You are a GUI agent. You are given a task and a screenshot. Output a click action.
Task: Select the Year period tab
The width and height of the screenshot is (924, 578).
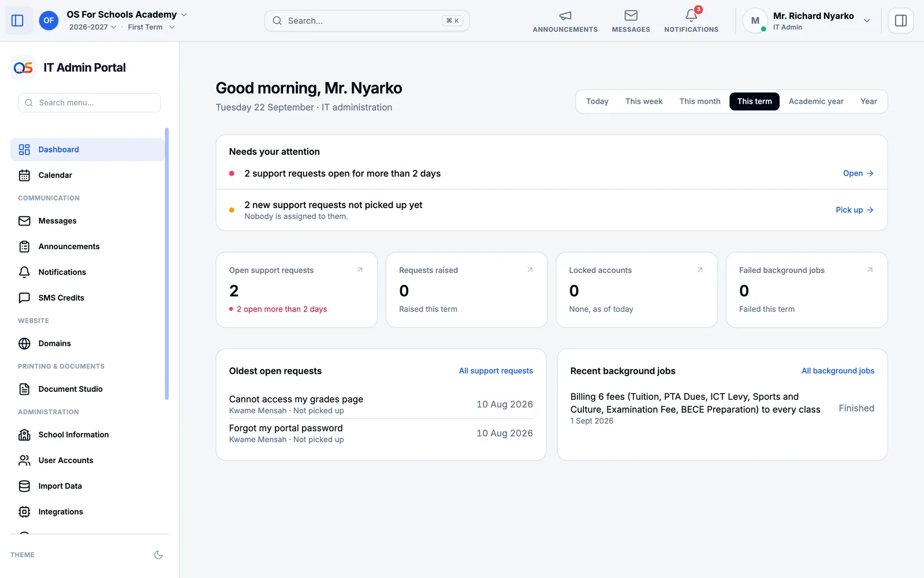coord(869,101)
